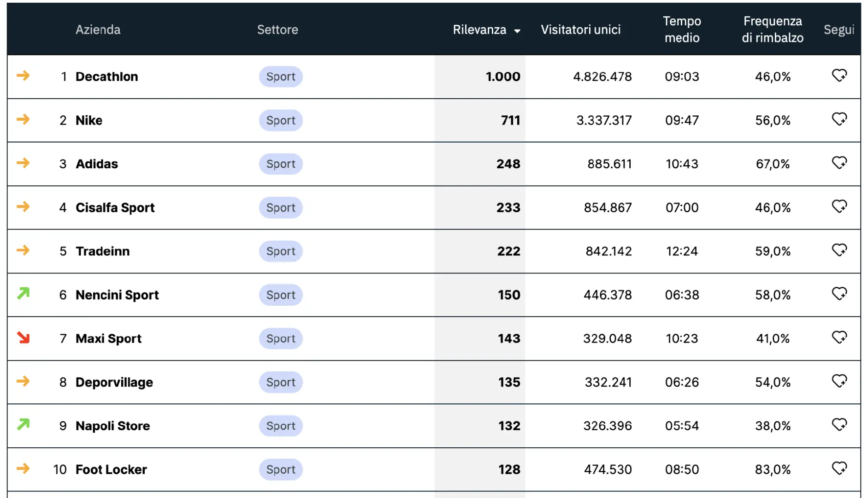Follow Nike with the heart icon
Image resolution: width=868 pixels, height=498 pixels.
839,119
